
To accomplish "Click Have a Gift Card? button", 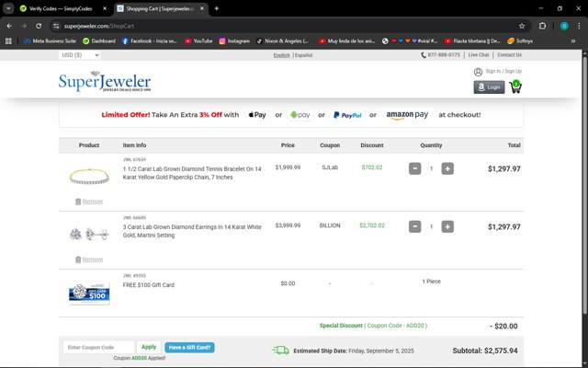I will click(190, 348).
